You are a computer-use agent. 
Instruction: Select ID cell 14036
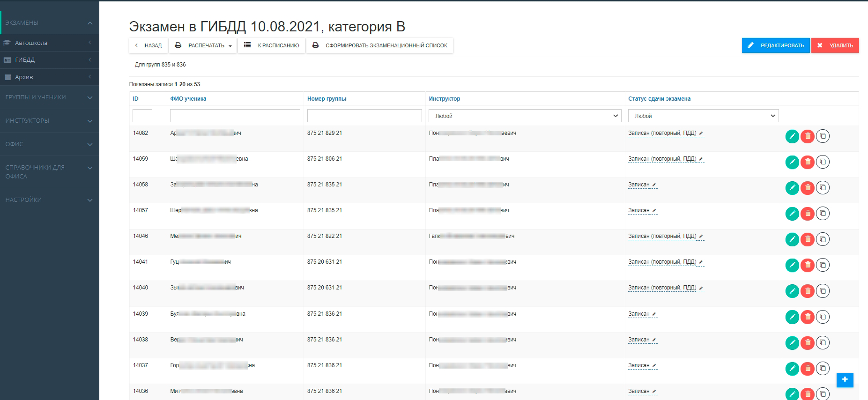141,391
